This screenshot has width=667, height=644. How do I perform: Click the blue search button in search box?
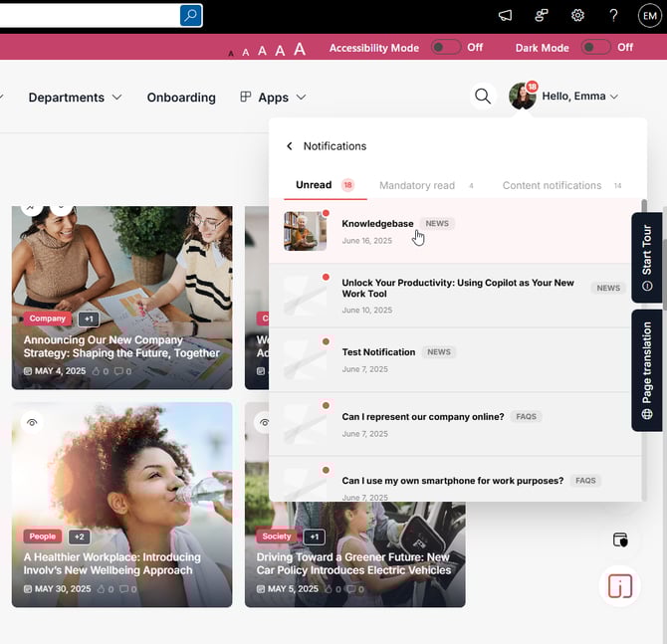coord(190,15)
